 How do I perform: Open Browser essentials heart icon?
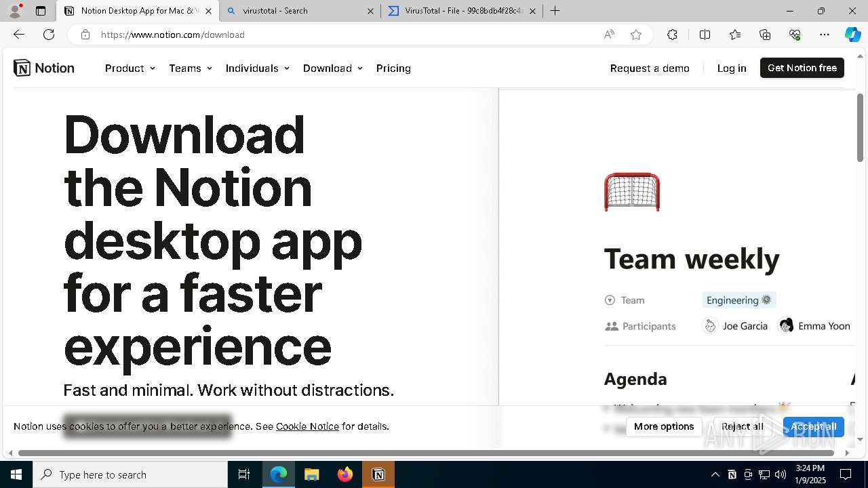coord(795,35)
